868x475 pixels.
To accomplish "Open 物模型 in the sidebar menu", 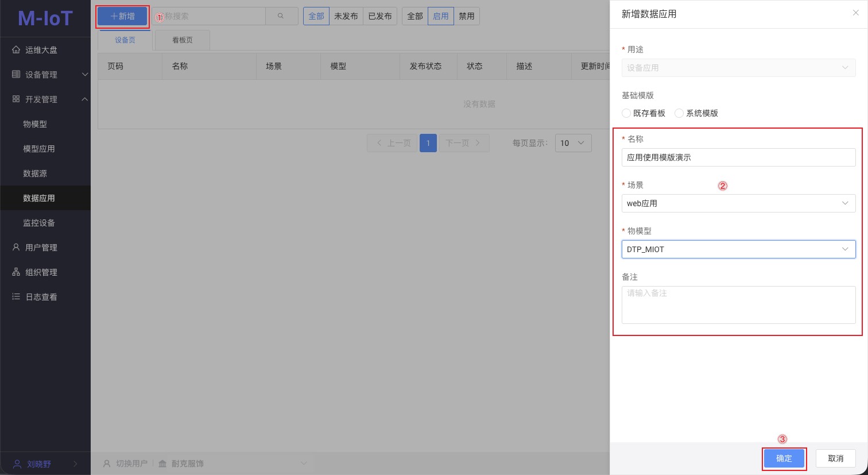I will pos(35,124).
